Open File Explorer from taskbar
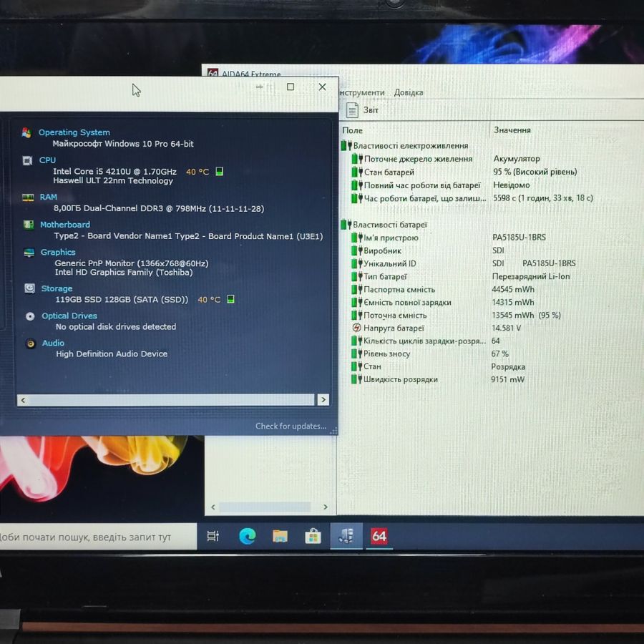The width and height of the screenshot is (644, 644). point(280,536)
